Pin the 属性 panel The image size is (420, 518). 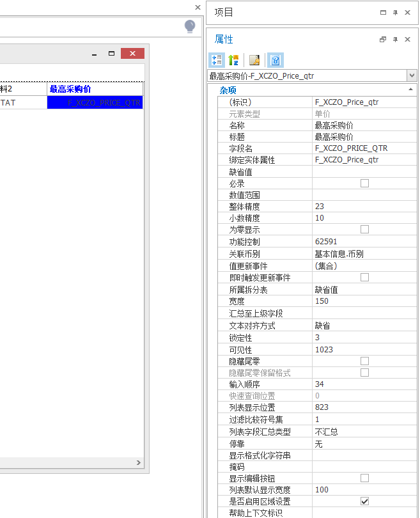395,39
